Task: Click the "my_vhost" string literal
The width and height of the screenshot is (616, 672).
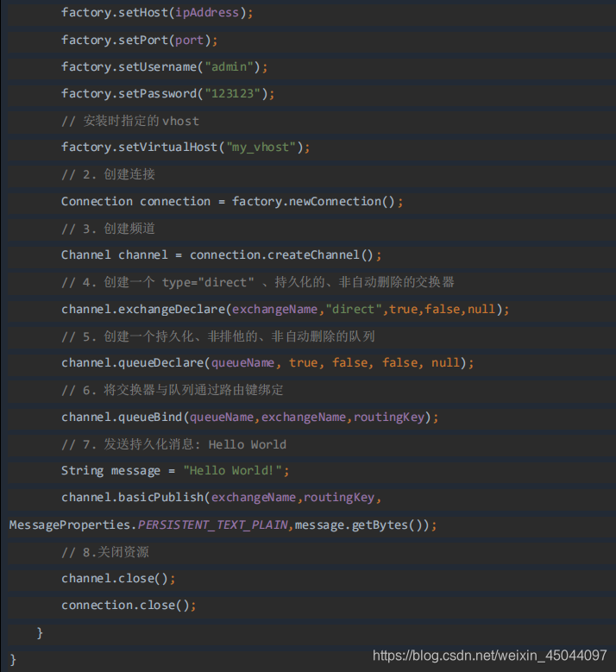Action: 261,148
